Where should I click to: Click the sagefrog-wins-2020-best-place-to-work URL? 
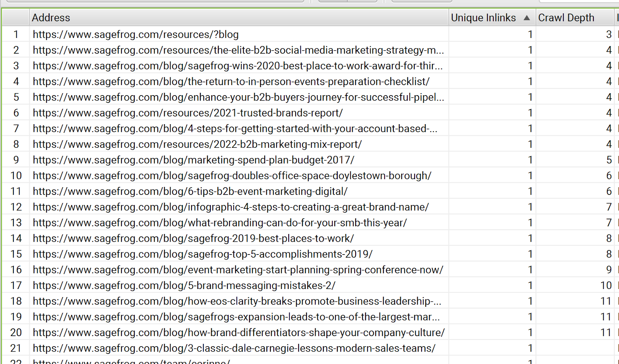[238, 66]
